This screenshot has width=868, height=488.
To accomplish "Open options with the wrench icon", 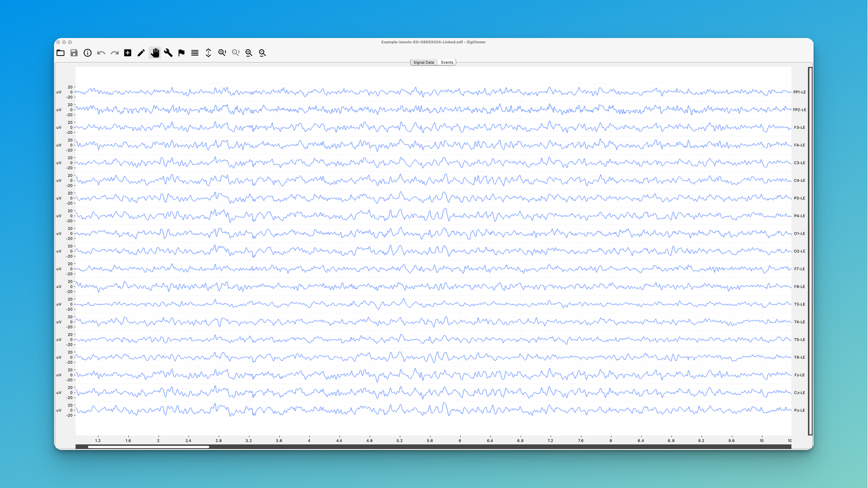I will pos(168,53).
